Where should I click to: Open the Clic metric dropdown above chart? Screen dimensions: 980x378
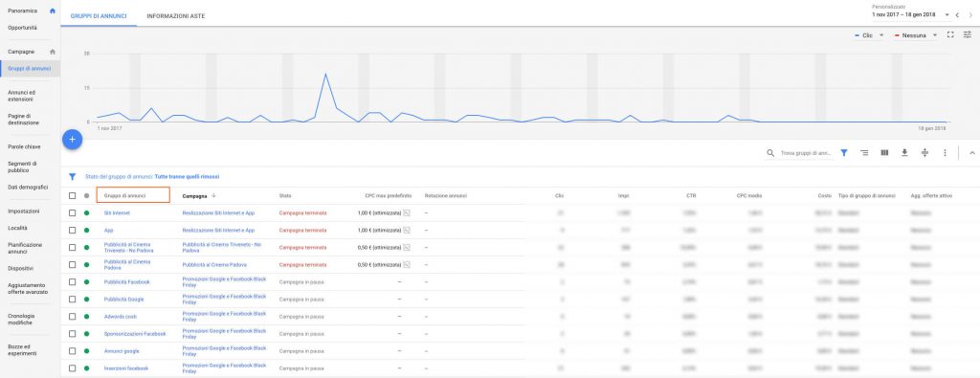coord(869,35)
